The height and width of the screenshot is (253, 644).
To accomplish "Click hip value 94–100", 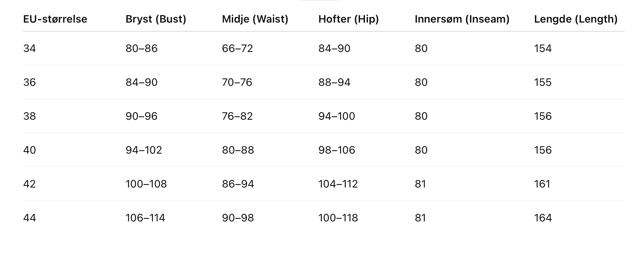I will click(337, 116).
